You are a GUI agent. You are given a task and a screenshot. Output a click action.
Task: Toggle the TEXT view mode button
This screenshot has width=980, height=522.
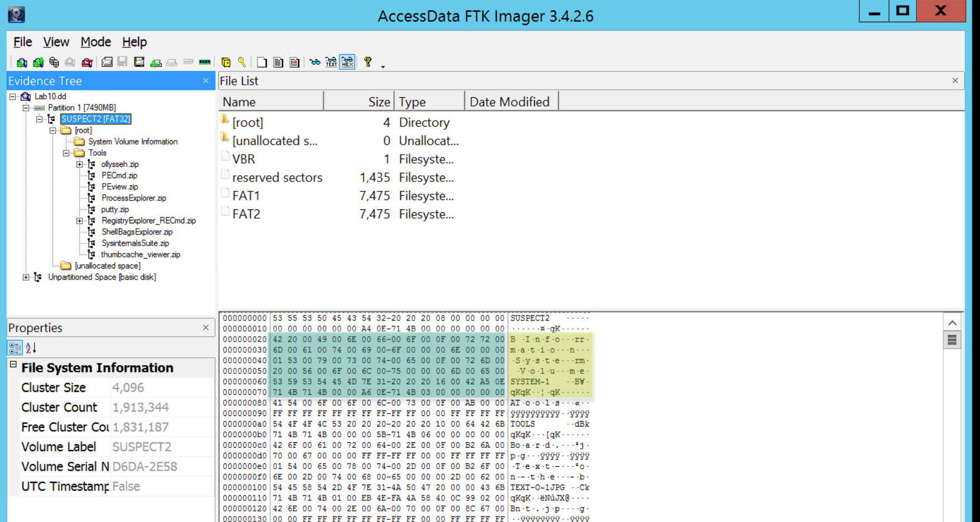coord(331,63)
